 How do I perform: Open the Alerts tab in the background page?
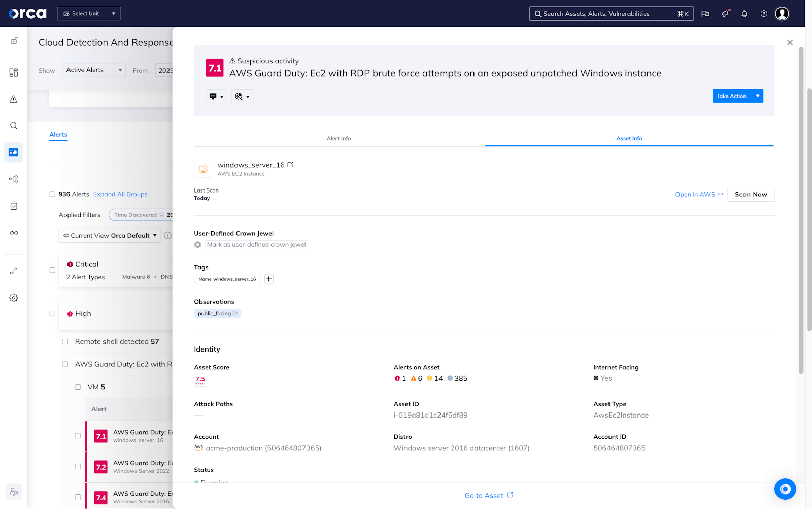[58, 134]
